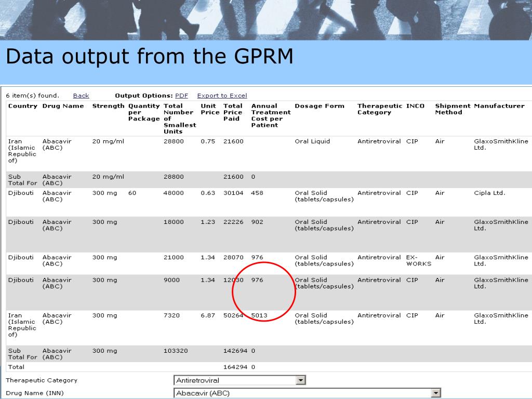Screen dimensions: 532x399
Task: Click annual treatment cost 5013
Action: point(259,315)
